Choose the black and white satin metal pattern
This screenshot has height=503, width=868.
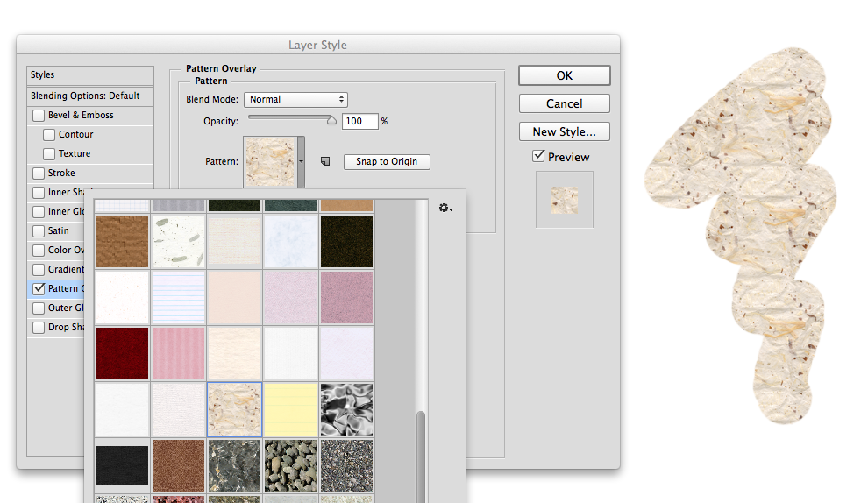346,409
